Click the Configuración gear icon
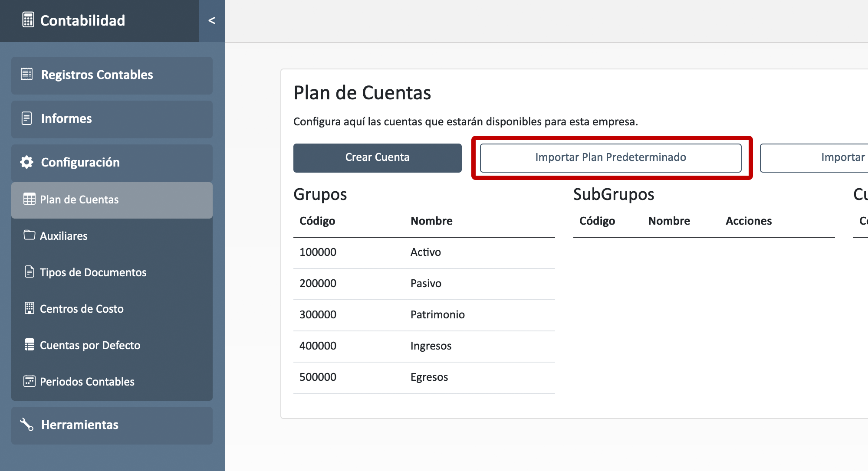 coord(26,162)
